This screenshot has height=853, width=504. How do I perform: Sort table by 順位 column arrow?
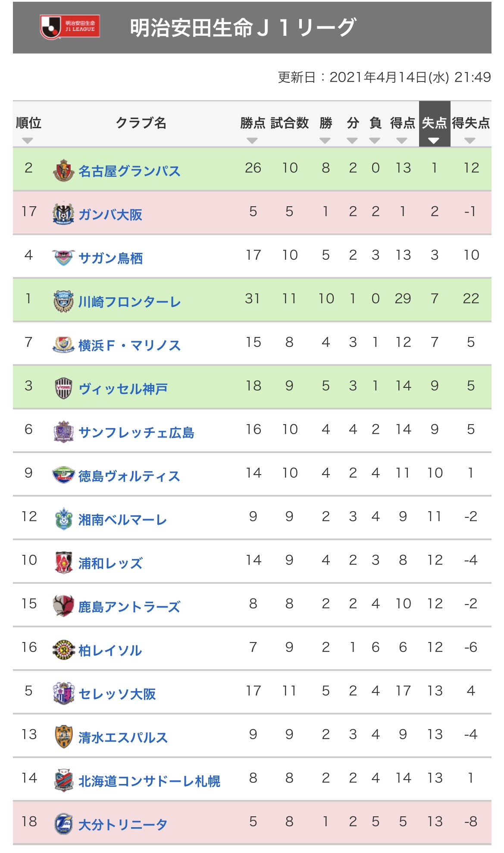pyautogui.click(x=28, y=141)
